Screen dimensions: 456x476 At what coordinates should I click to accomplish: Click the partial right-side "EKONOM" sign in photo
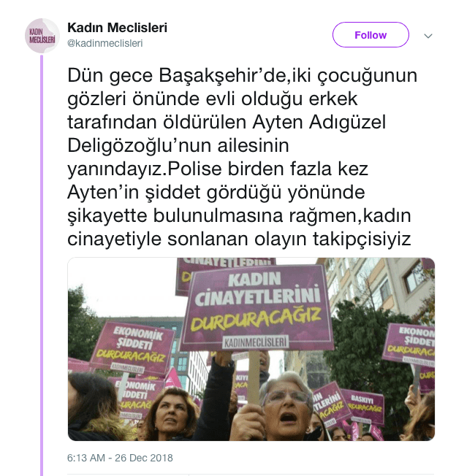click(408, 343)
